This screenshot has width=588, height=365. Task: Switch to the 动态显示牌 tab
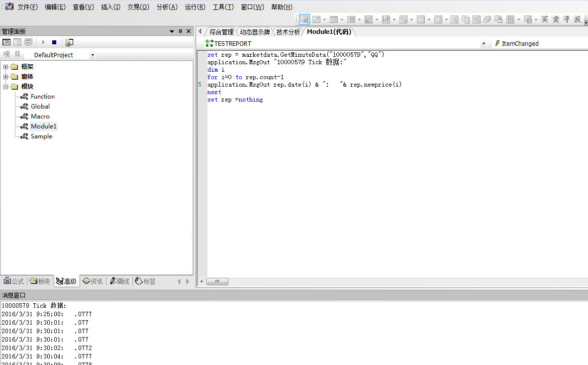[x=255, y=32]
